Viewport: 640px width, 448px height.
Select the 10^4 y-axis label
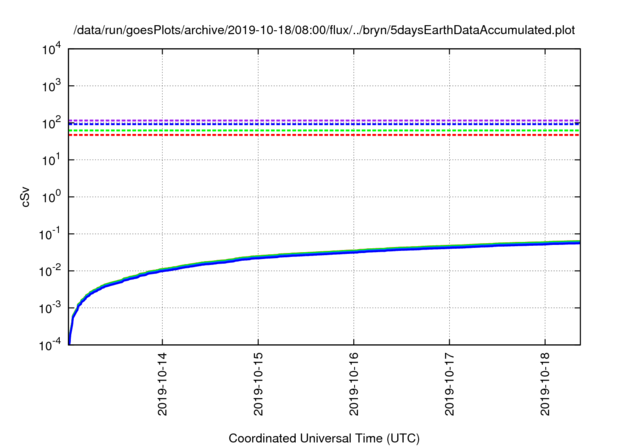[x=51, y=49]
